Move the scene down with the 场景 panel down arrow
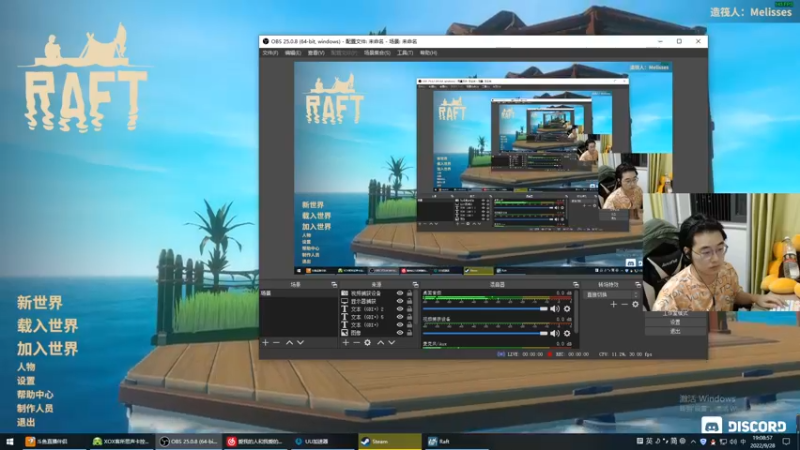This screenshot has height=450, width=800. click(301, 343)
